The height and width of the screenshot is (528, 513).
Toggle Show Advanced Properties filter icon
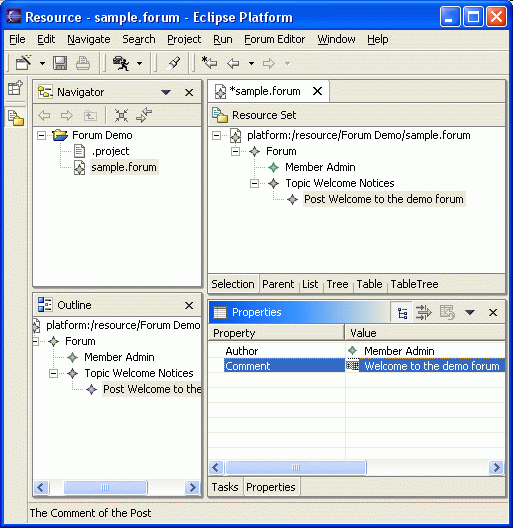424,312
